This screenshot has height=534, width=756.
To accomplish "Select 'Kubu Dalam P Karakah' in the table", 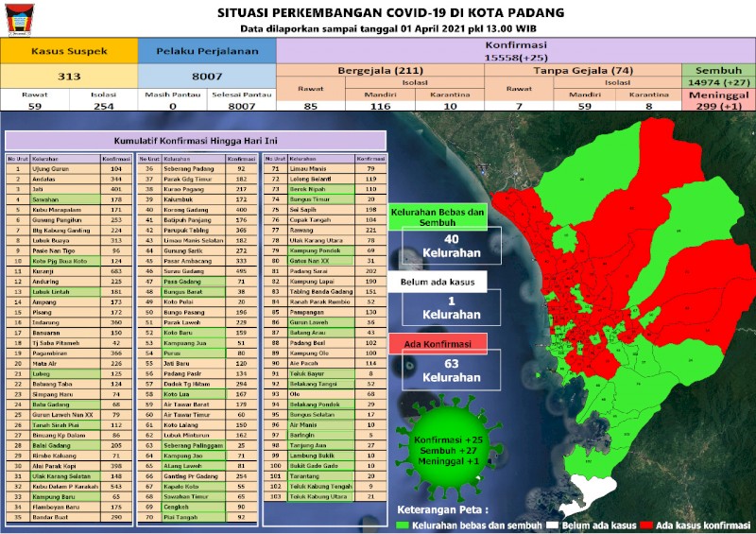I will pos(65,486).
